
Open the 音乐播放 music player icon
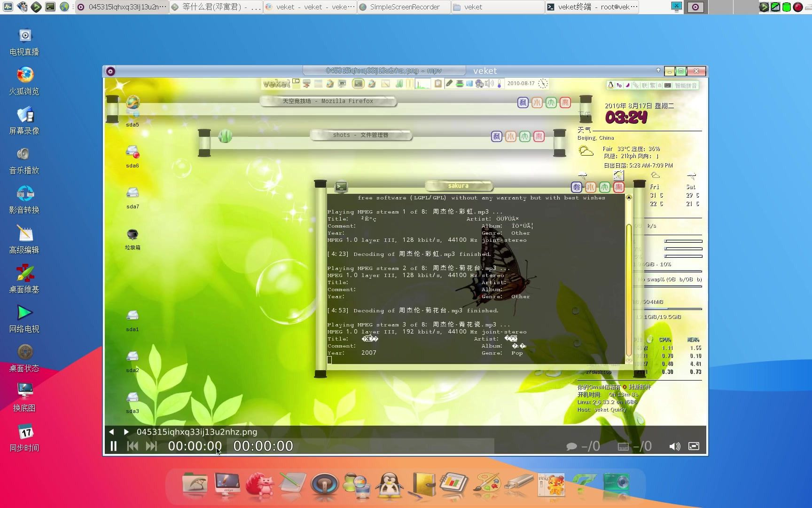(24, 161)
